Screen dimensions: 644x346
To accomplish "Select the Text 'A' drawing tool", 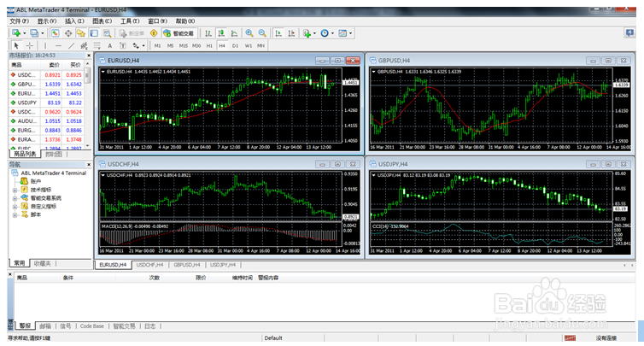I will [x=109, y=45].
